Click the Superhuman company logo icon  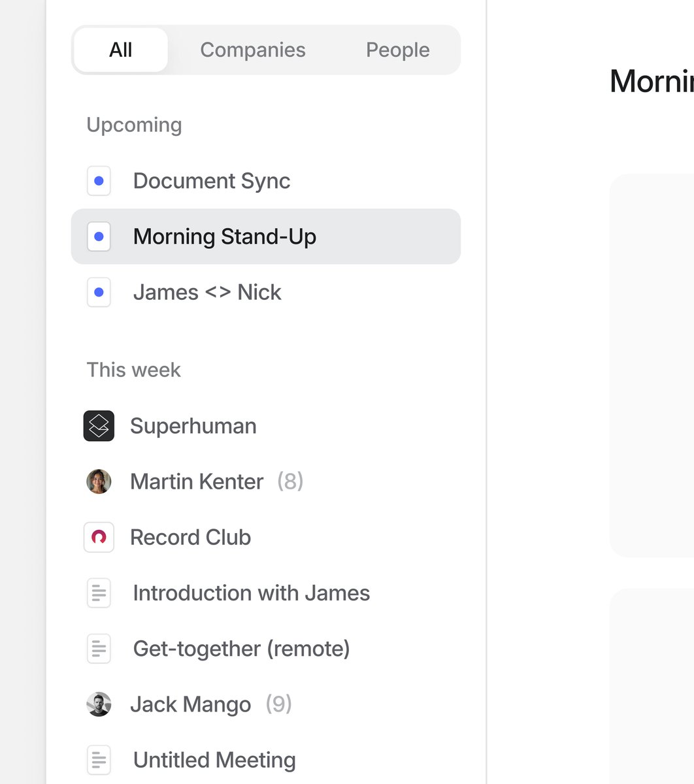click(x=99, y=426)
